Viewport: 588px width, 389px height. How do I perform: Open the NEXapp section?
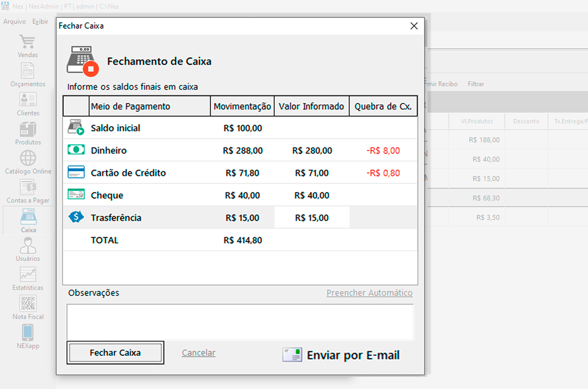tap(28, 336)
